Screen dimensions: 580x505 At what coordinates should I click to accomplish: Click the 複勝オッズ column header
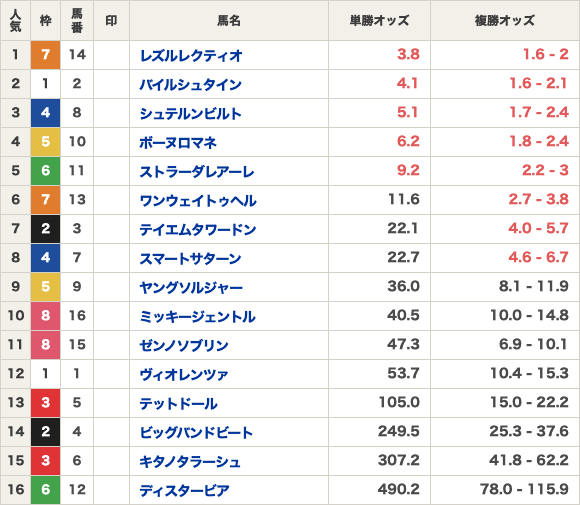click(x=505, y=20)
